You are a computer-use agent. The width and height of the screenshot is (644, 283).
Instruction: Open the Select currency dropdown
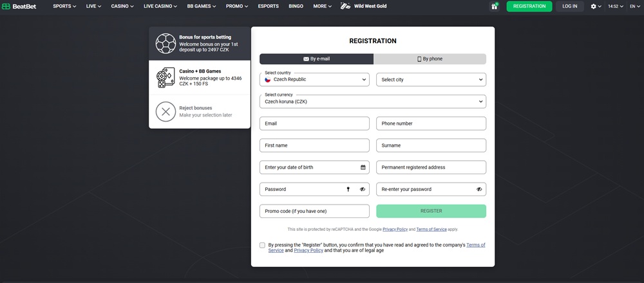[x=373, y=102]
